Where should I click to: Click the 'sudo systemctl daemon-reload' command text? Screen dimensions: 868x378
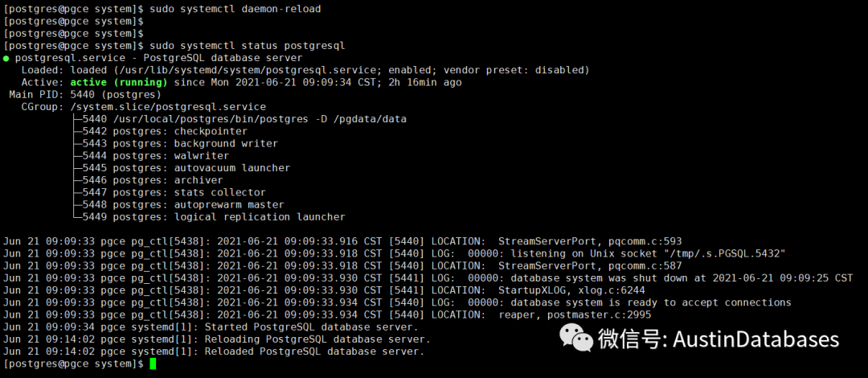[x=235, y=10]
